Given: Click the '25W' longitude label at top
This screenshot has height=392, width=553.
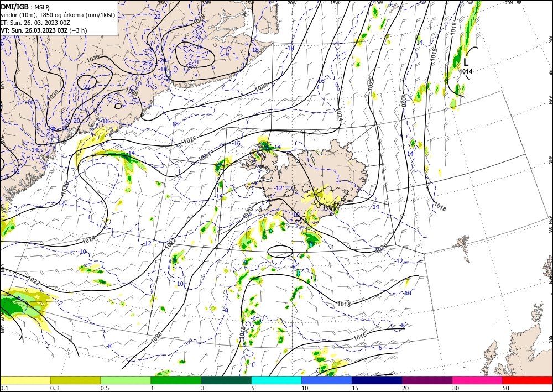Looking at the screenshot, I should 249,3.
